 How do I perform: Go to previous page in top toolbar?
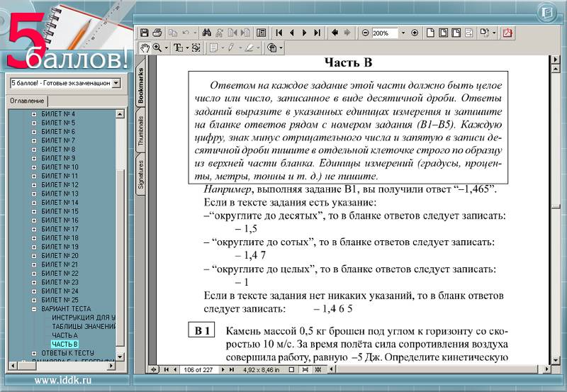292,33
